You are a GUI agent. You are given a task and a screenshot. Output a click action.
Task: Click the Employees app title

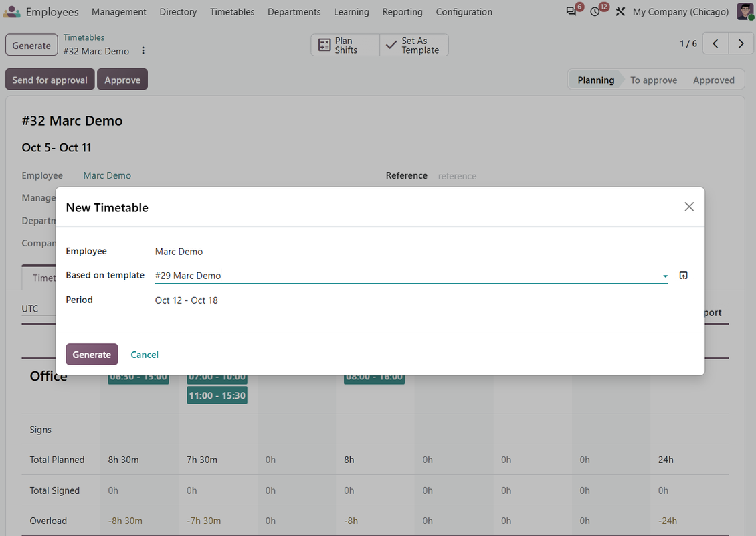[x=52, y=12]
